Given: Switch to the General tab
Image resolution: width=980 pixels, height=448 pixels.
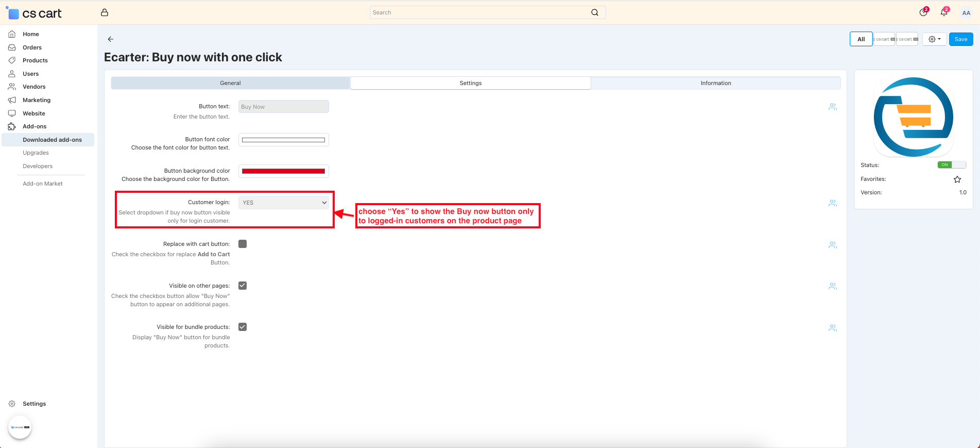Looking at the screenshot, I should pyautogui.click(x=230, y=83).
